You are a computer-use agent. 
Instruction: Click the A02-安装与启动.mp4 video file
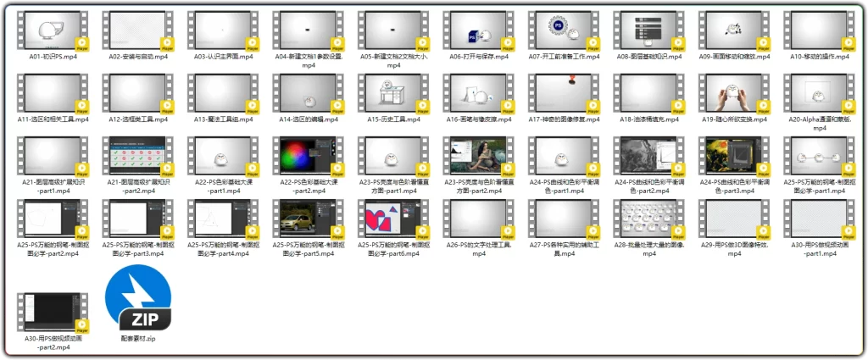coord(138,31)
